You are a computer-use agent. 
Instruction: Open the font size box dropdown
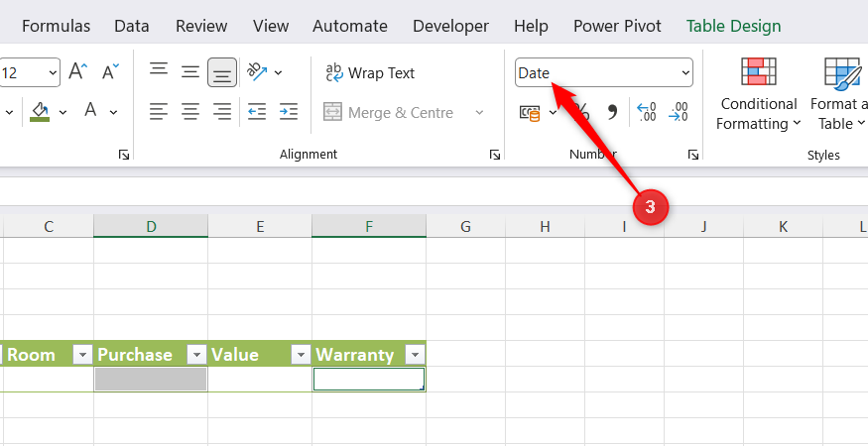click(x=54, y=72)
